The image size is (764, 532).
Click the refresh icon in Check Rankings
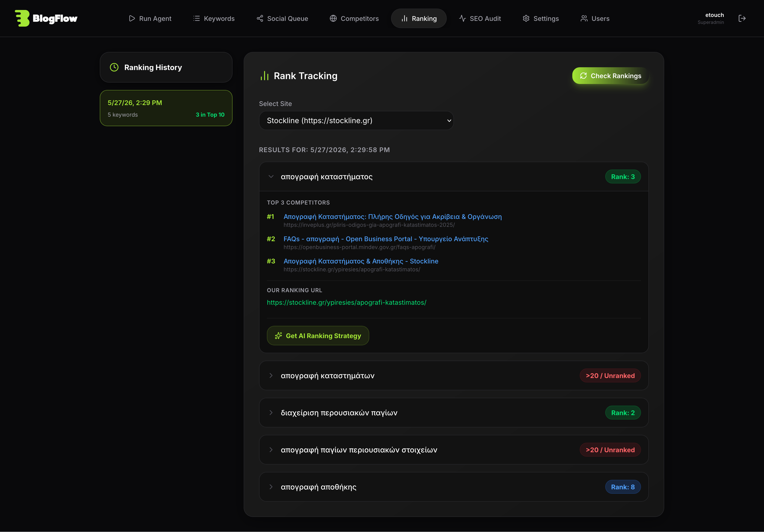(x=583, y=76)
